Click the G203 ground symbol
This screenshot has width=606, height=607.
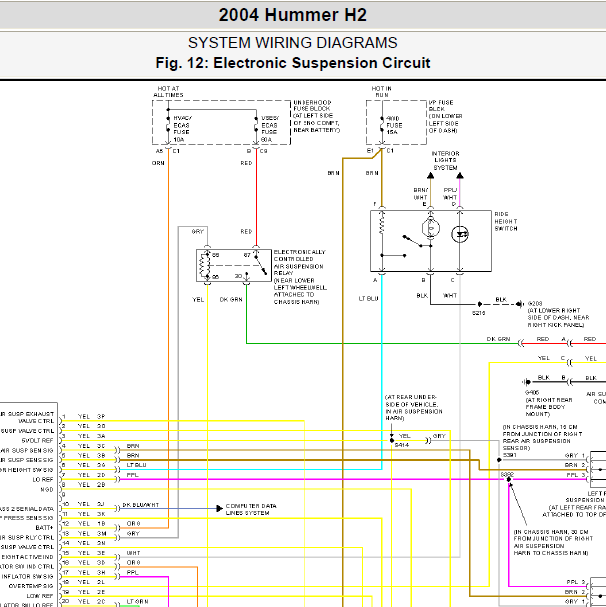tap(520, 304)
